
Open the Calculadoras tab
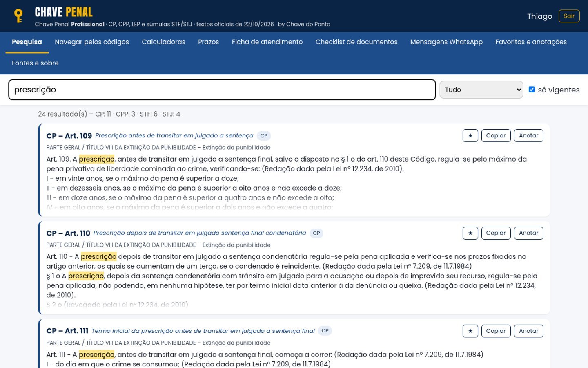pos(163,42)
